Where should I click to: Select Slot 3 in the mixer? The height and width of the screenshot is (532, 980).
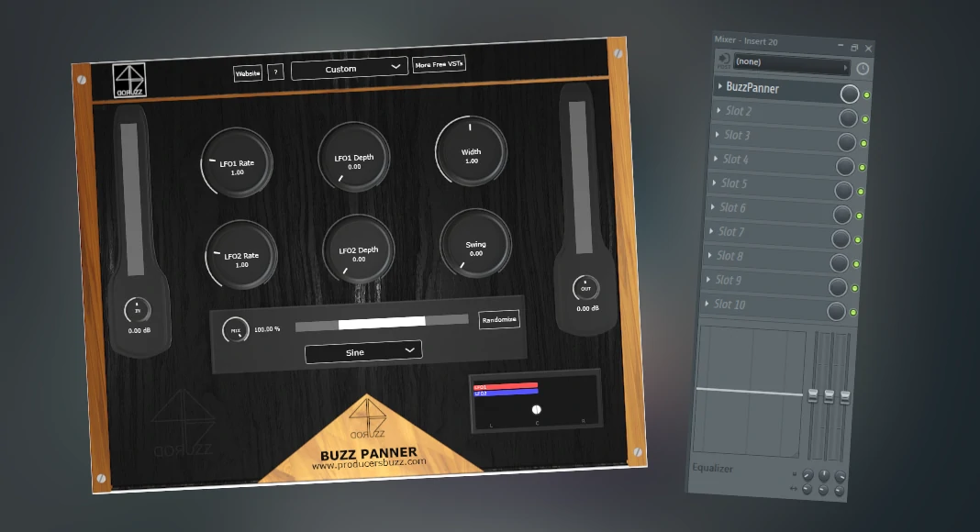pyautogui.click(x=769, y=136)
